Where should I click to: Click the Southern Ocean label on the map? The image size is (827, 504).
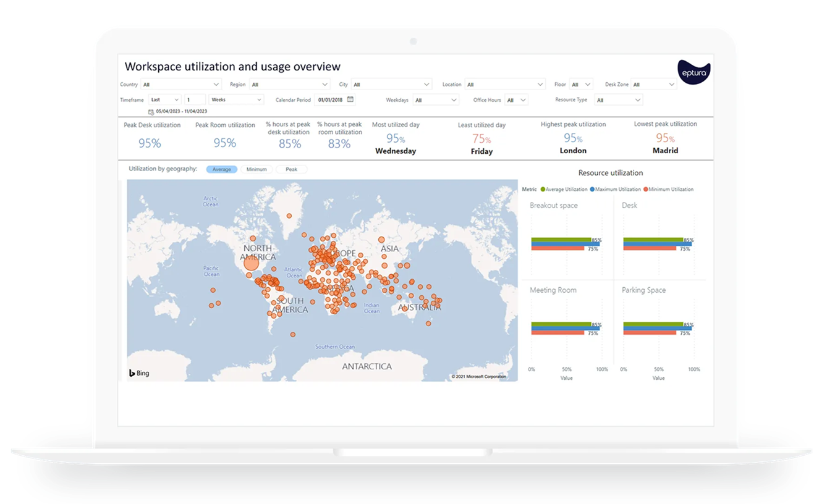click(x=335, y=347)
